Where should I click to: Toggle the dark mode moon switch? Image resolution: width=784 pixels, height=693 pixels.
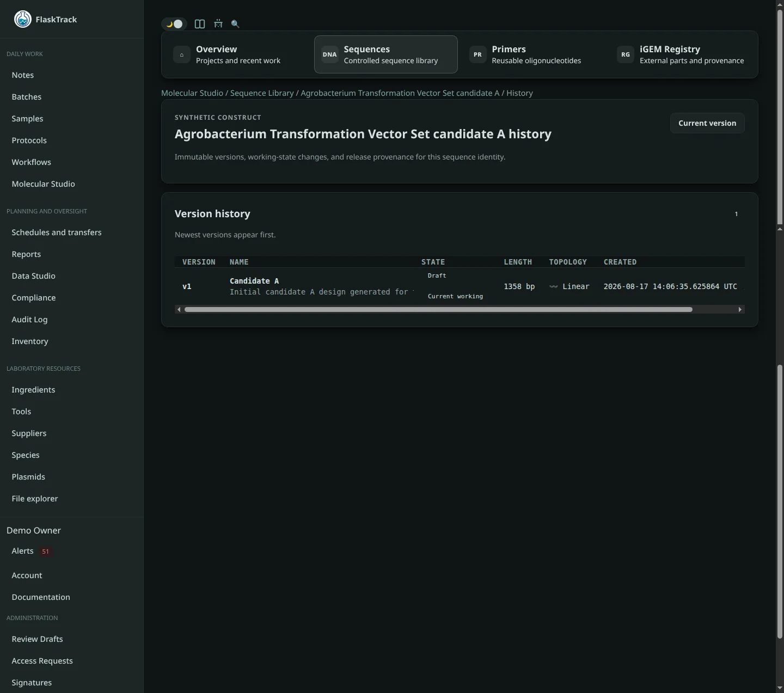pos(174,24)
